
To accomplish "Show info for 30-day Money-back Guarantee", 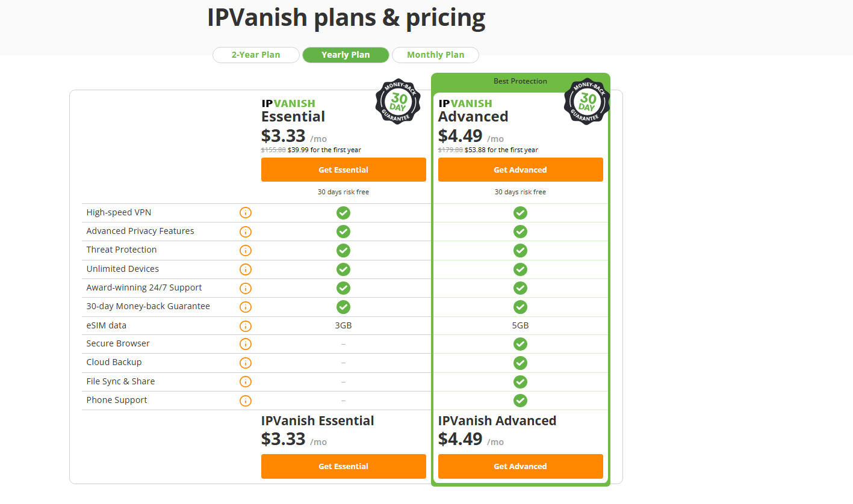I will (x=246, y=307).
